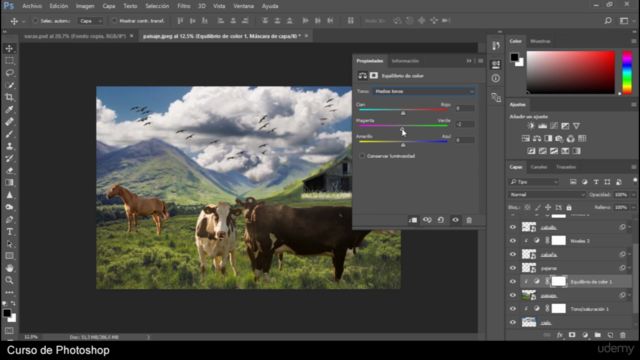Click the rainbow hue strip in Color panel

(x=627, y=73)
